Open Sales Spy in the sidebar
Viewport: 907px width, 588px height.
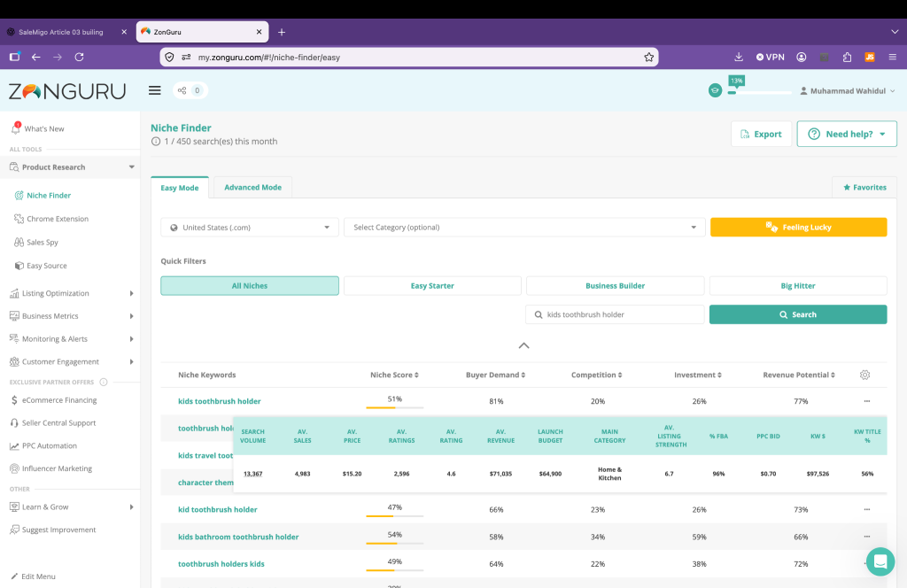pyautogui.click(x=43, y=243)
